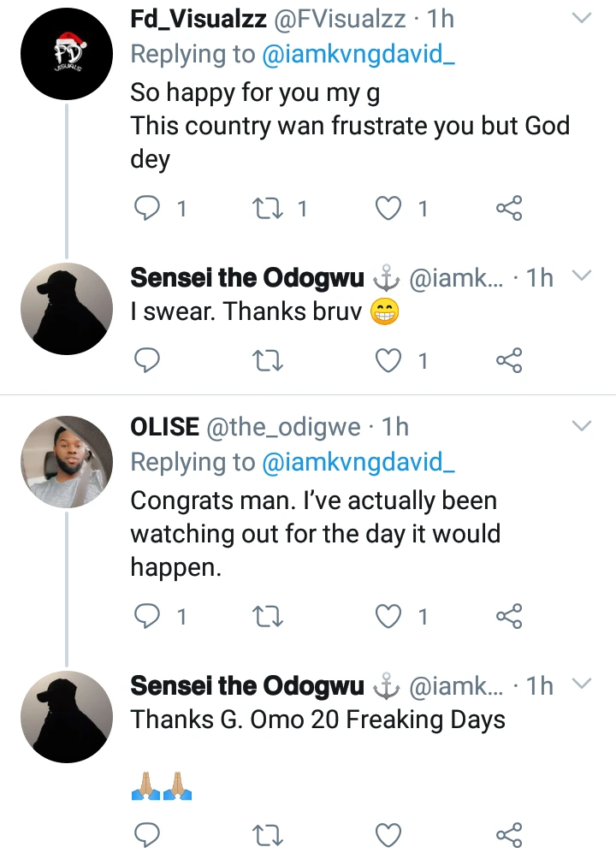
Task: Share Fd_Visualzz's tweet
Action: 509,208
